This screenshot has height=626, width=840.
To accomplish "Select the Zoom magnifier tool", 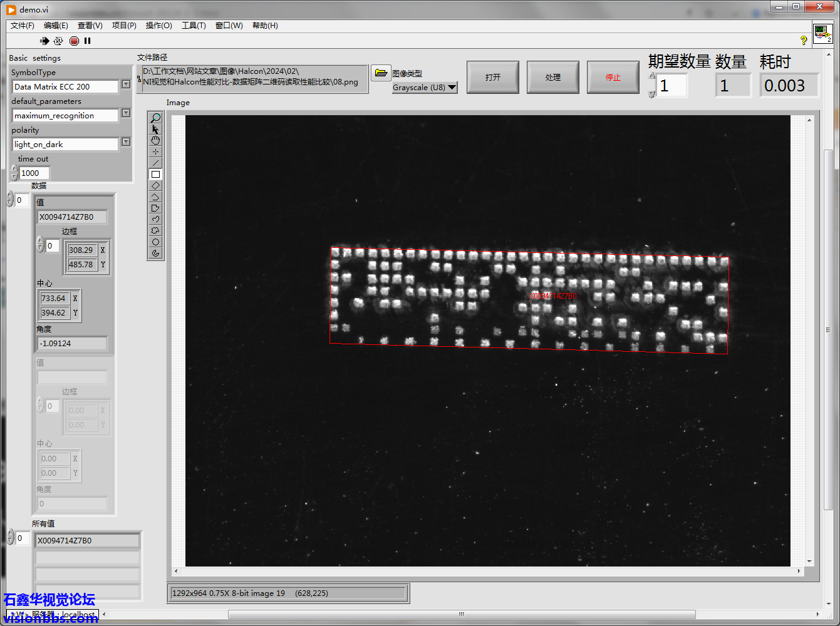I will (156, 118).
